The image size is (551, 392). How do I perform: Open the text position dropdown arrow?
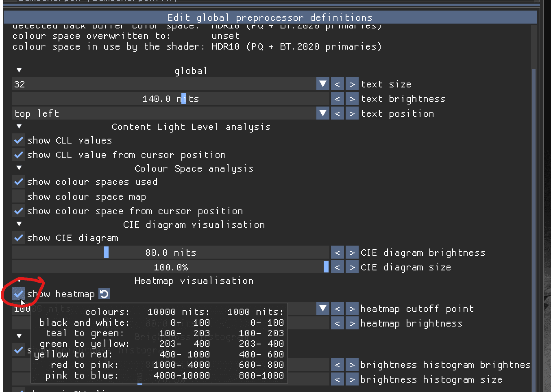coord(323,113)
